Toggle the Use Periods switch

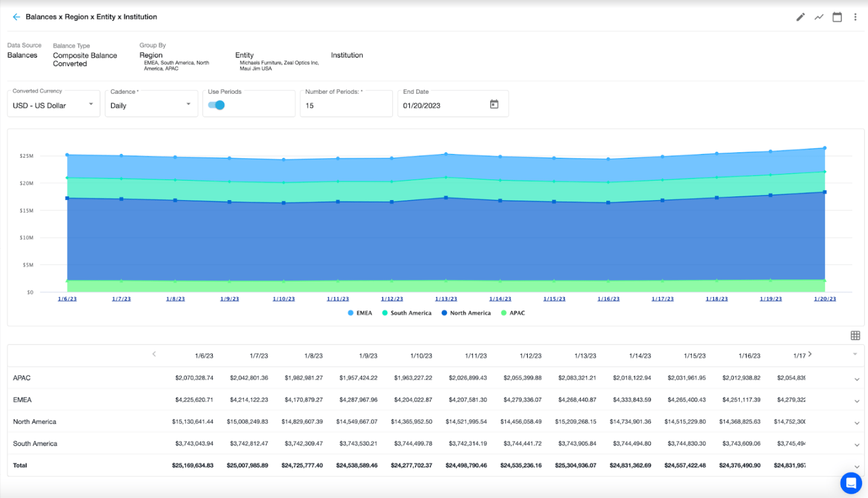[x=216, y=105]
